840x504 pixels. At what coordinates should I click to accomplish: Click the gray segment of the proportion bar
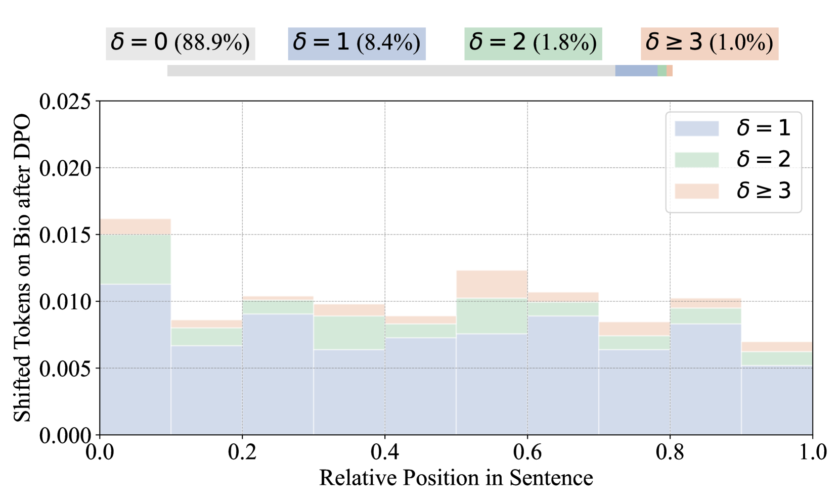pyautogui.click(x=391, y=71)
